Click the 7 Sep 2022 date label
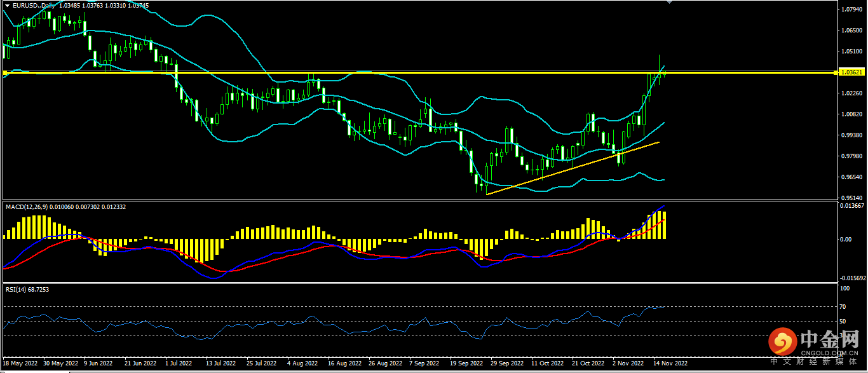This screenshot has width=868, height=373. [424, 363]
